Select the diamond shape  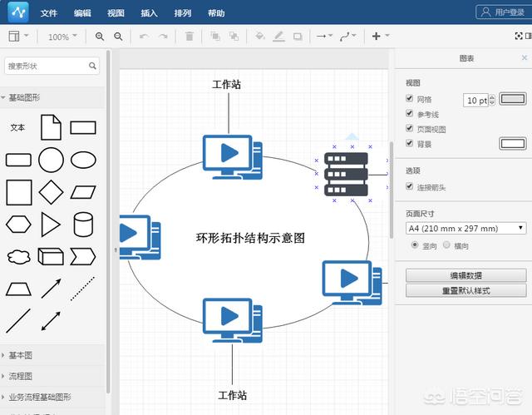pyautogui.click(x=51, y=192)
